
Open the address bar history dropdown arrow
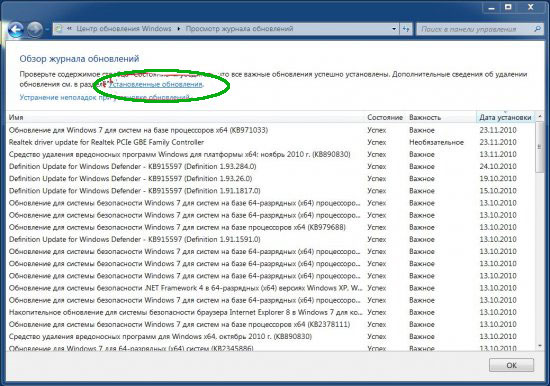click(394, 29)
